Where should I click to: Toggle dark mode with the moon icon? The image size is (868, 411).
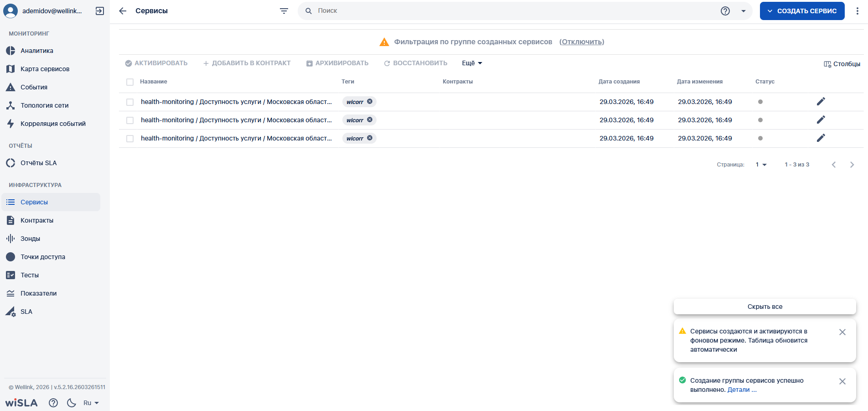pos(72,403)
